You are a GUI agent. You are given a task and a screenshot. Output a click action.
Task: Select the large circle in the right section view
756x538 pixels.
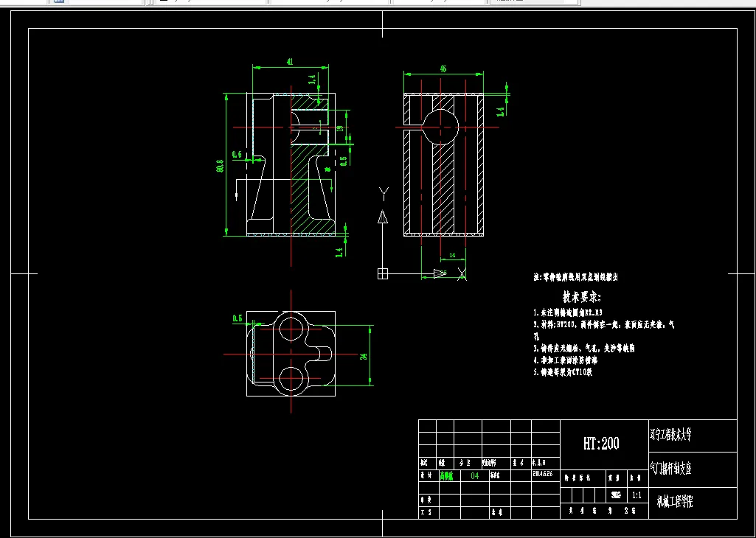[x=440, y=127]
